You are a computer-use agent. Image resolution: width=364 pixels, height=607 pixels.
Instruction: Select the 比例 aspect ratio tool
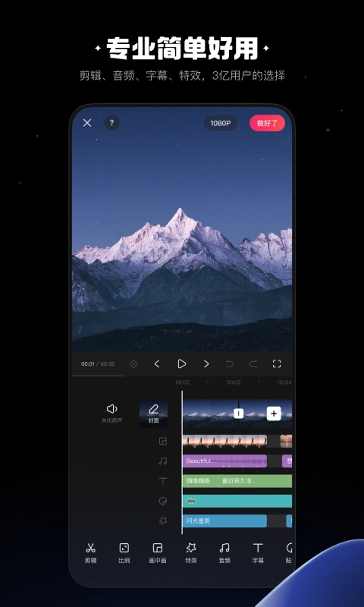point(124,553)
